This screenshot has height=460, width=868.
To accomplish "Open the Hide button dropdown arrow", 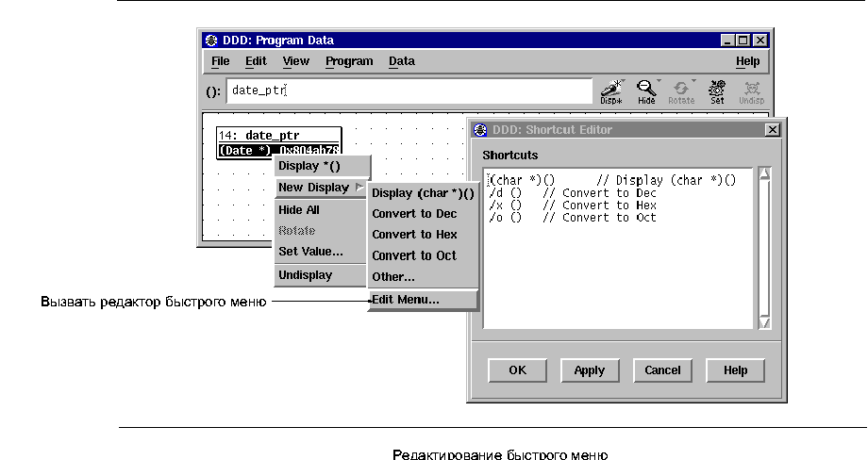I will 659,81.
